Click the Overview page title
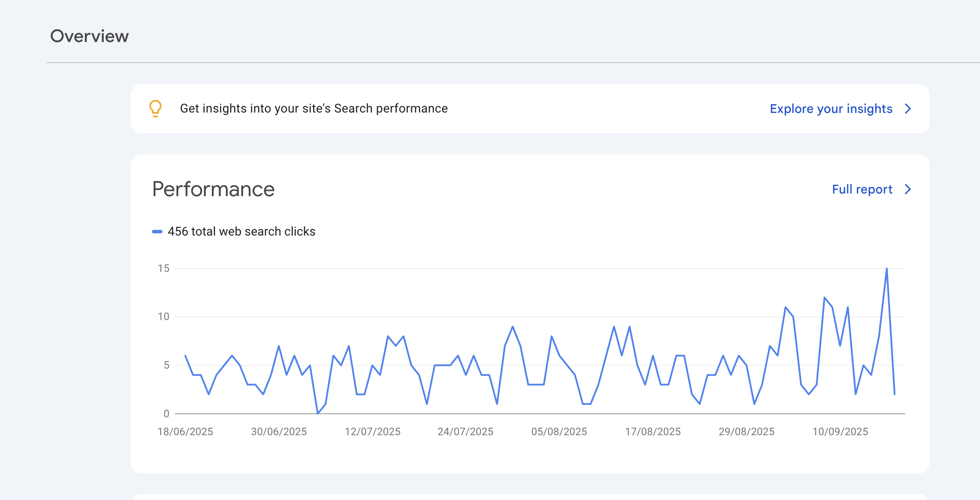The width and height of the screenshot is (980, 500). [x=89, y=36]
